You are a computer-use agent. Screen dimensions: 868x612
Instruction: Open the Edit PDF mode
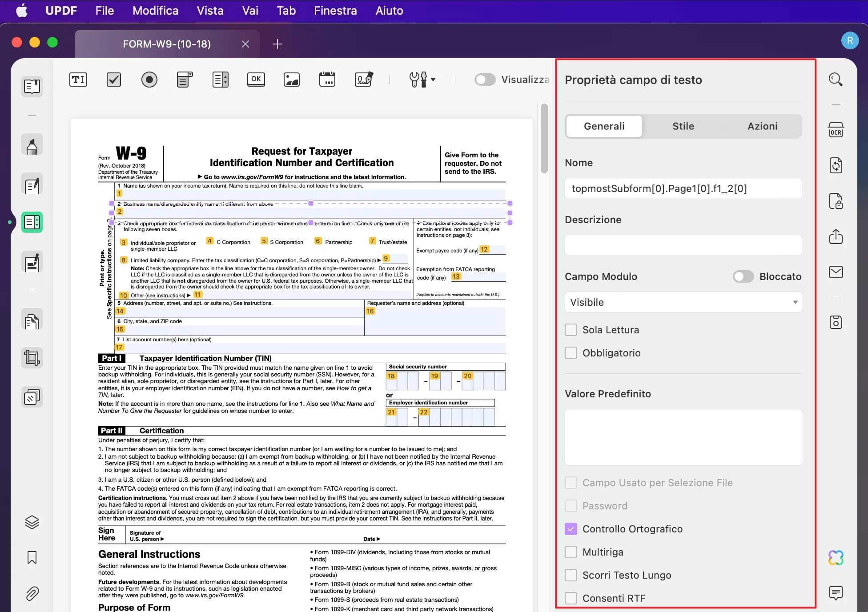[32, 184]
